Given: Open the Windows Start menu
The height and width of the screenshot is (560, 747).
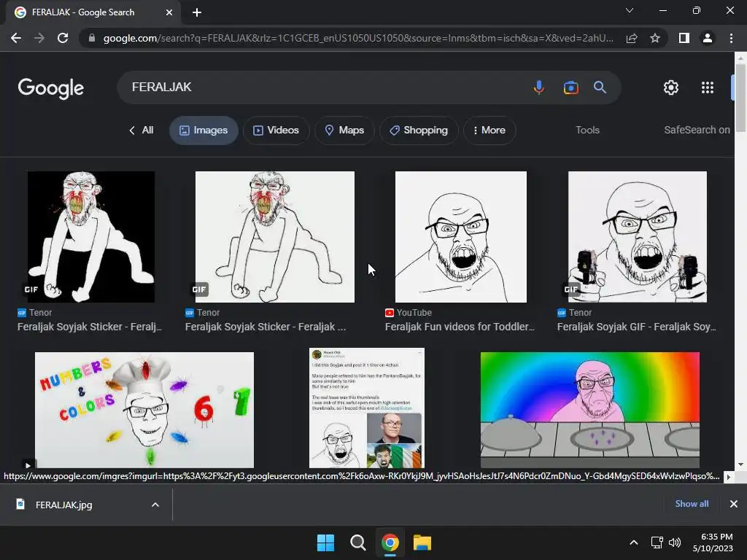Looking at the screenshot, I should coord(326,542).
